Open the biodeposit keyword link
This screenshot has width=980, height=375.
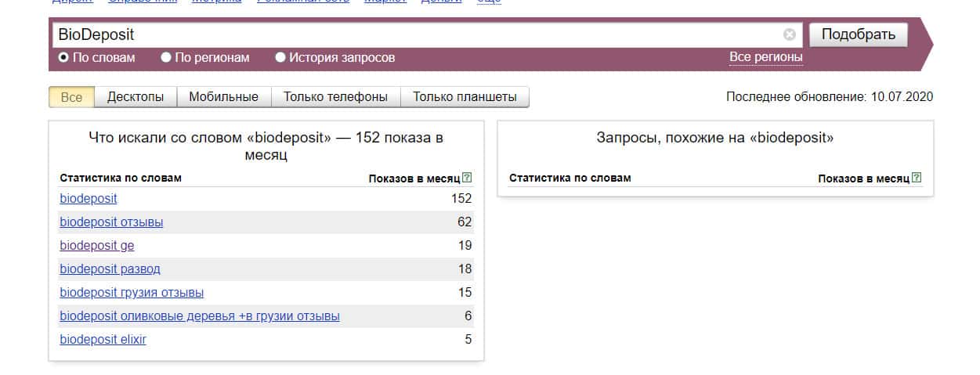(89, 199)
